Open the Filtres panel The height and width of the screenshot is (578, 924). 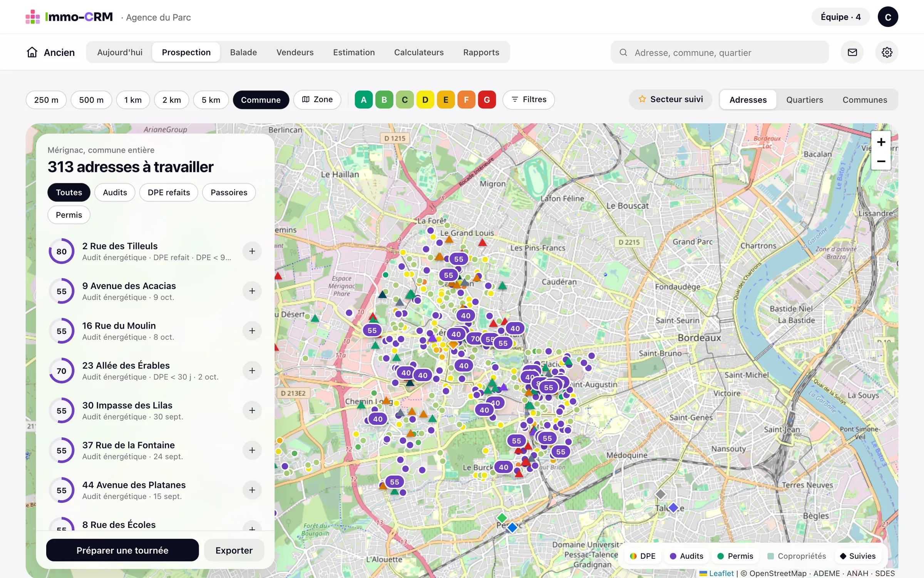pyautogui.click(x=529, y=99)
